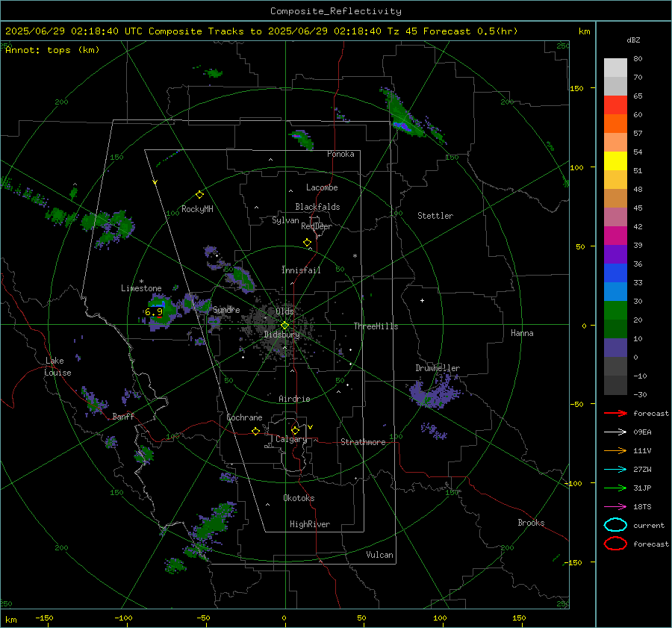Click the red forecast arrow in legend
This screenshot has width=672, height=628.
[x=615, y=413]
